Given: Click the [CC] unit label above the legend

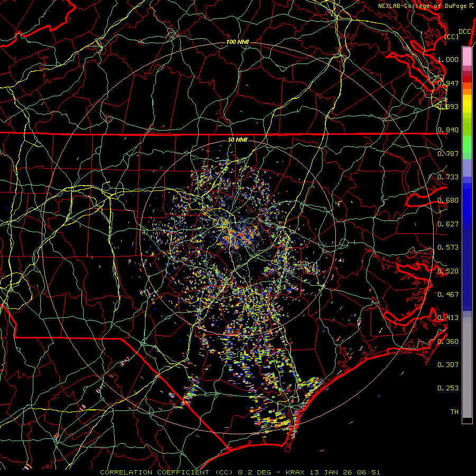Looking at the screenshot, I should [452, 36].
